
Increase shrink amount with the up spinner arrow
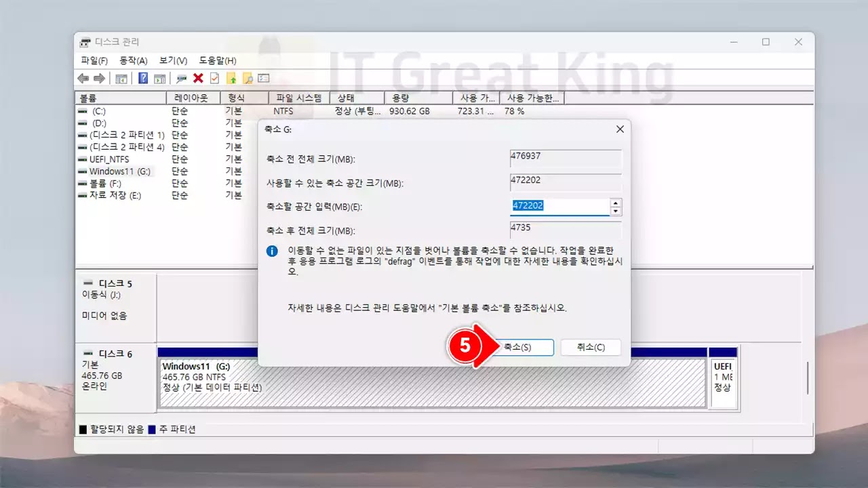click(x=616, y=203)
